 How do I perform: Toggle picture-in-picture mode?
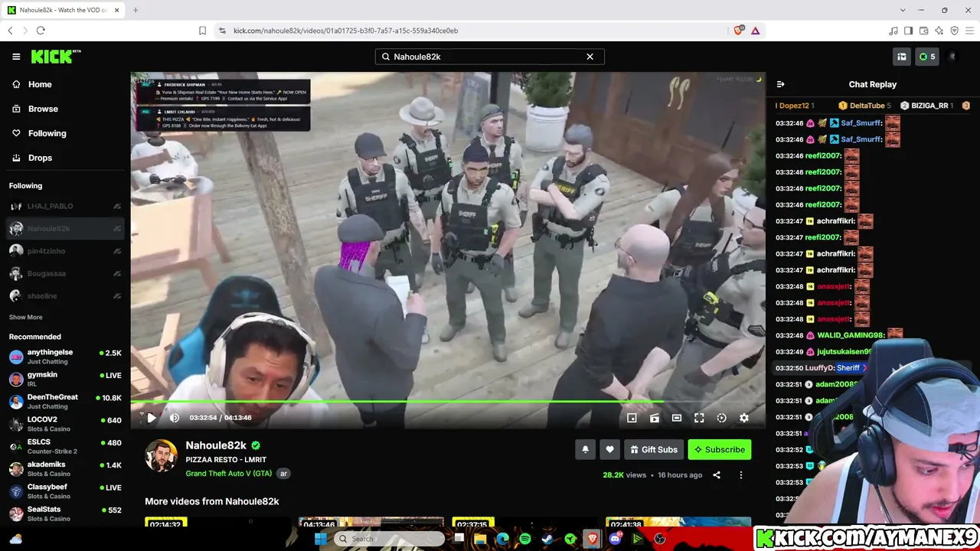pos(632,418)
